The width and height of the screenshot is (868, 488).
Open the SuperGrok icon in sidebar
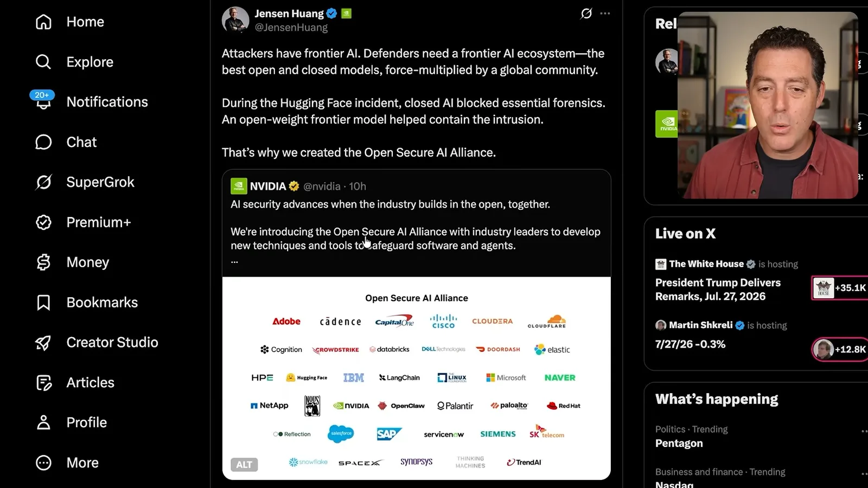click(43, 182)
